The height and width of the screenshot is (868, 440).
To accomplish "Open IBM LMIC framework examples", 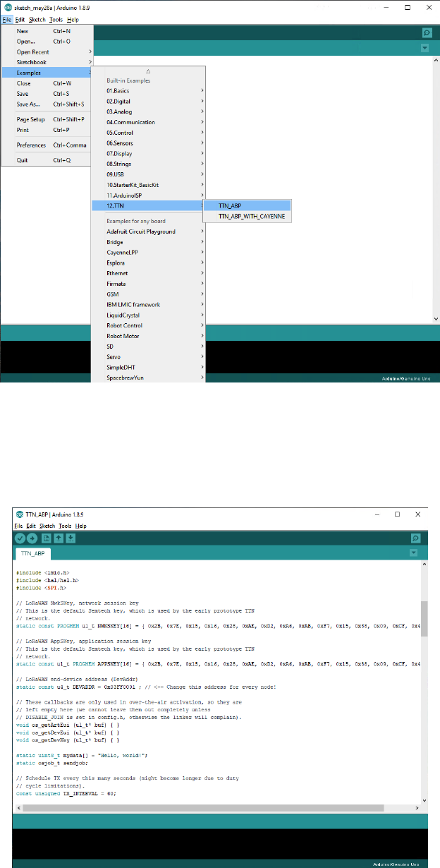I will (147, 305).
